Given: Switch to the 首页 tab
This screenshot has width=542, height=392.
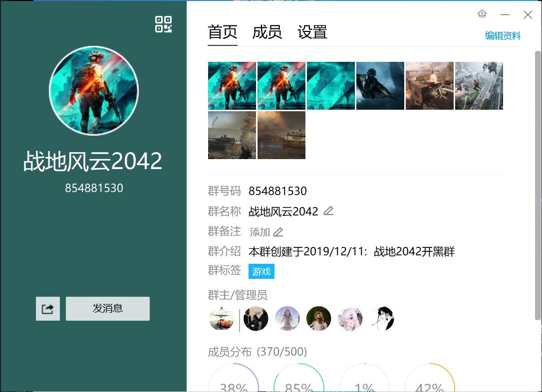Looking at the screenshot, I should click(x=222, y=32).
